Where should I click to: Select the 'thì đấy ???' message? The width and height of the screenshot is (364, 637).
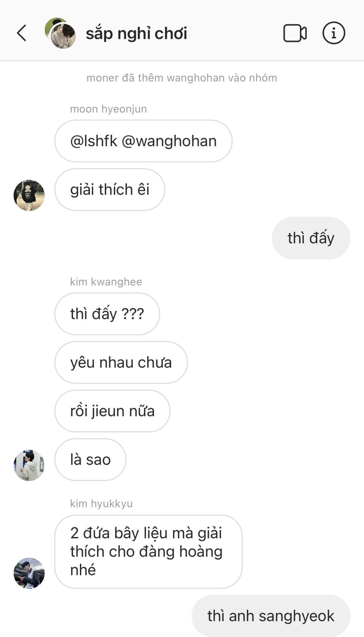point(107,314)
